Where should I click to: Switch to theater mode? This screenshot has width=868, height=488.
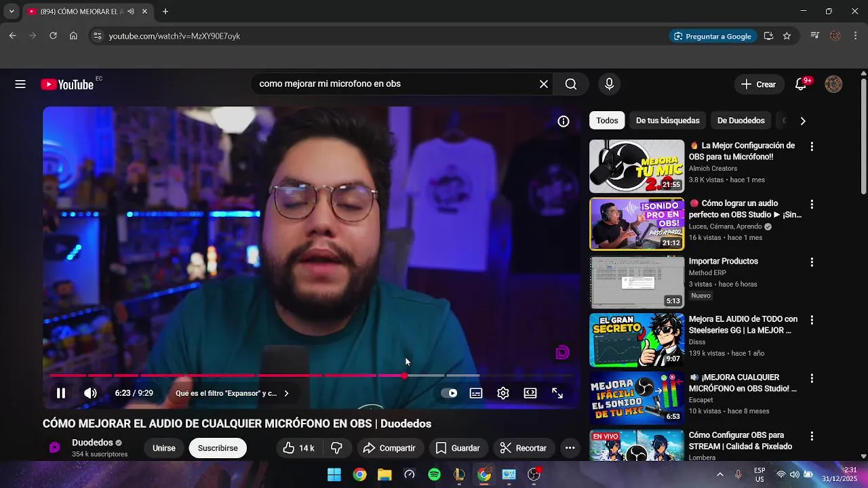pos(530,393)
